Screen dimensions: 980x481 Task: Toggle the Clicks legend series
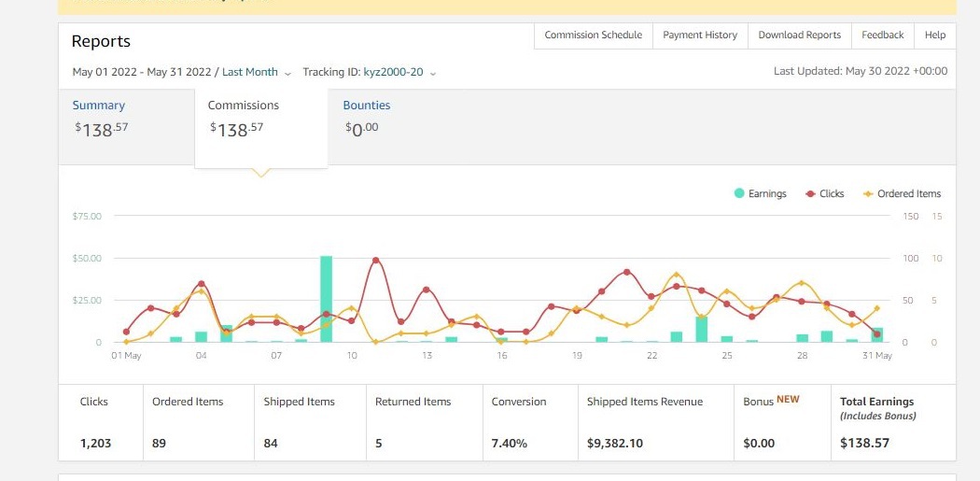pos(824,194)
